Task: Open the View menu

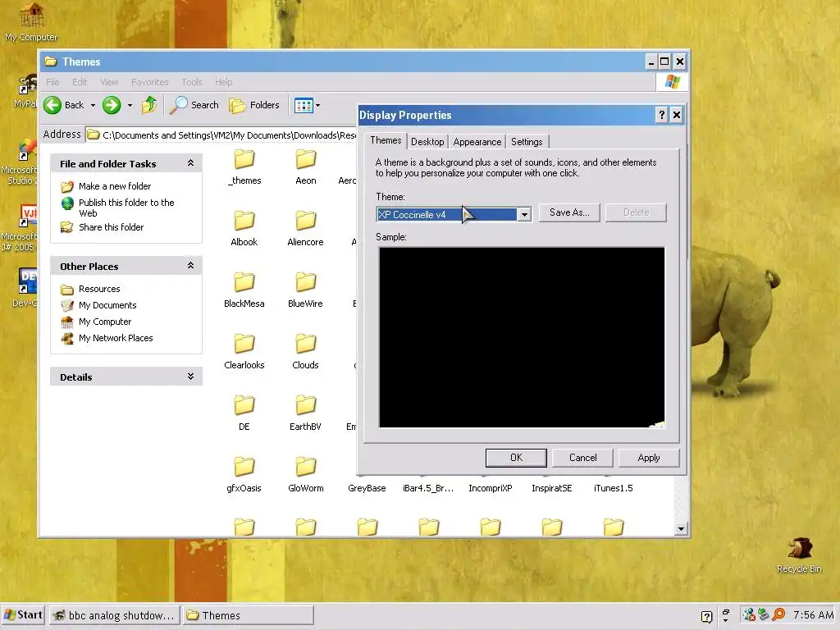Action: tap(109, 82)
